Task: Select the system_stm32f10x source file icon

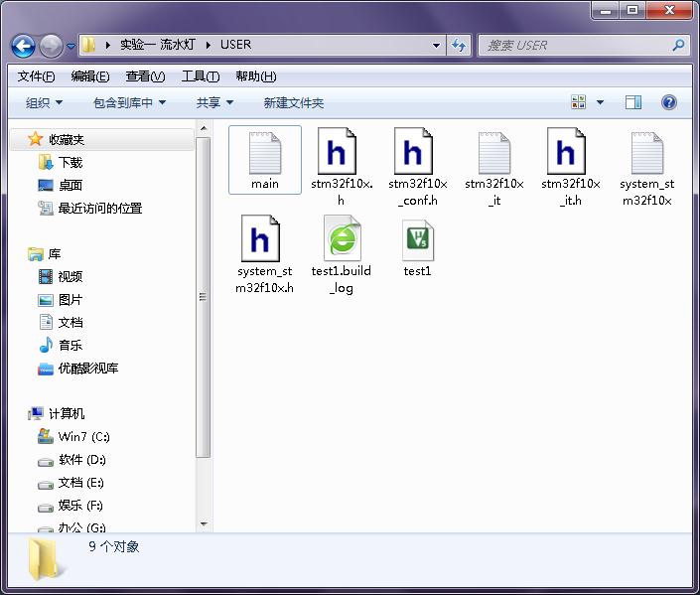Action: (x=646, y=153)
